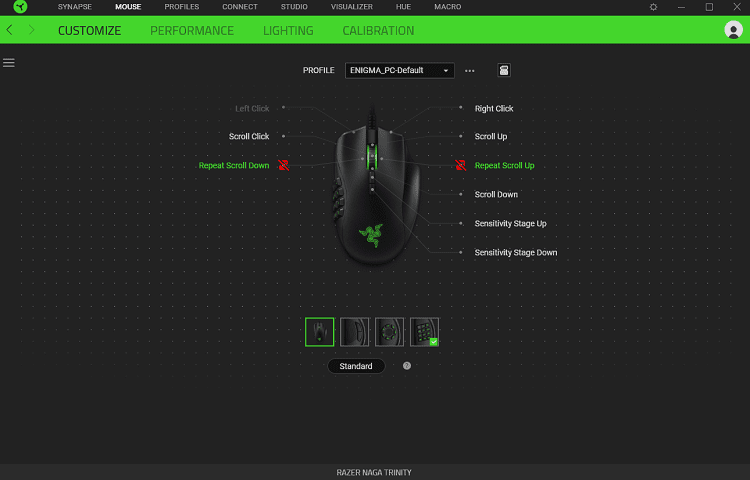Select the Scroll Click assignment
This screenshot has height=480, width=750.
click(x=249, y=136)
